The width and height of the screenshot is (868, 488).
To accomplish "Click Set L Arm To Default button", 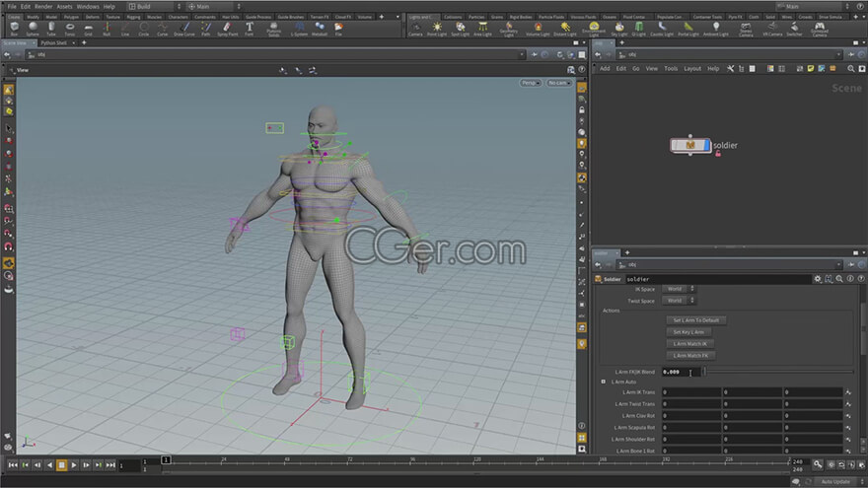I will [x=695, y=320].
